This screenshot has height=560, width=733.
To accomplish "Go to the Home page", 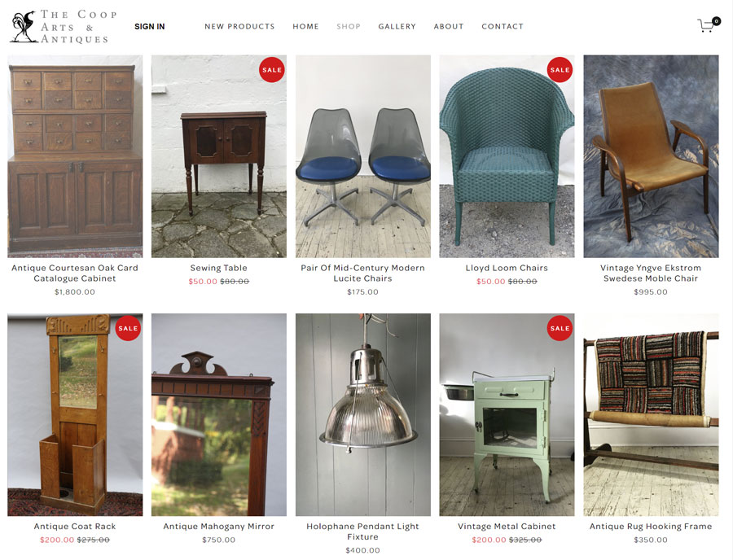I will [x=305, y=27].
